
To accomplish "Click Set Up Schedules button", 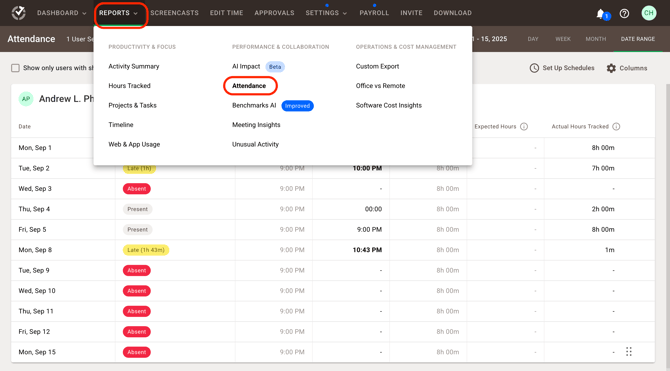I will click(x=562, y=68).
